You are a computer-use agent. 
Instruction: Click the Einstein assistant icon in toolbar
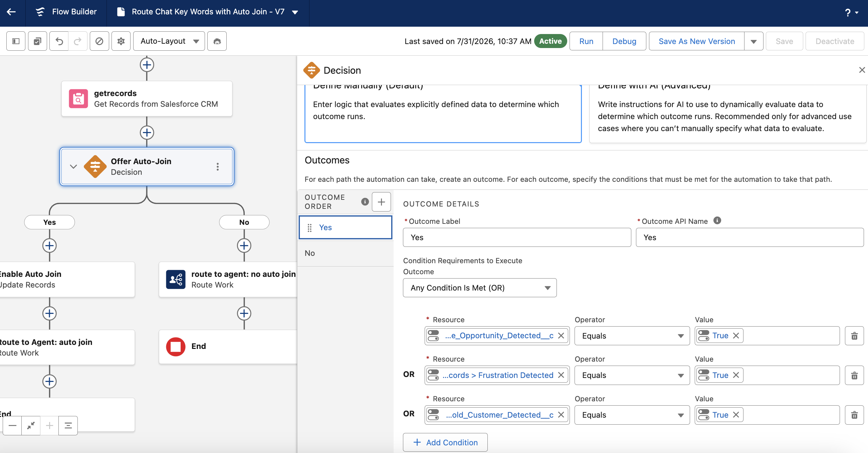pos(217,41)
